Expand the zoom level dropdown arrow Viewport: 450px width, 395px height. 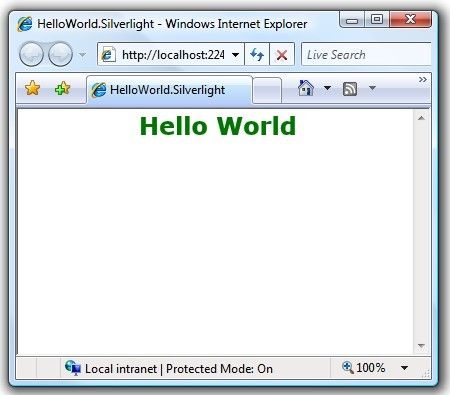(404, 368)
